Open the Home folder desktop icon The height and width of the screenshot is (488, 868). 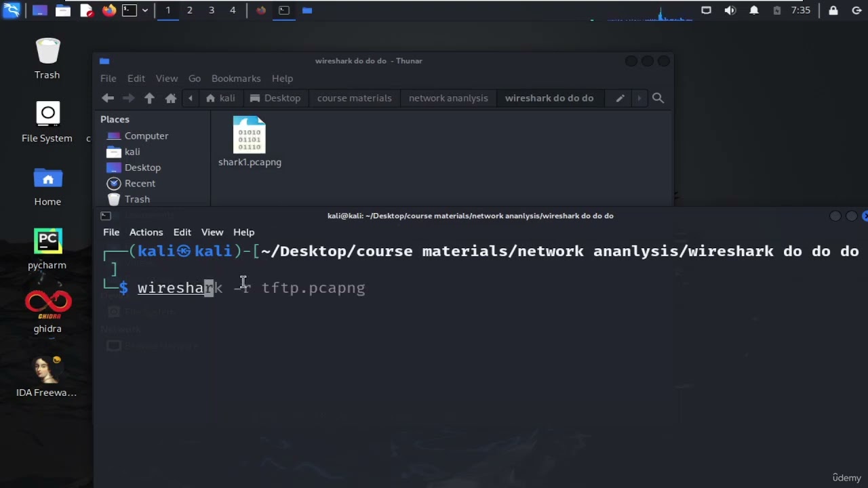click(x=47, y=186)
